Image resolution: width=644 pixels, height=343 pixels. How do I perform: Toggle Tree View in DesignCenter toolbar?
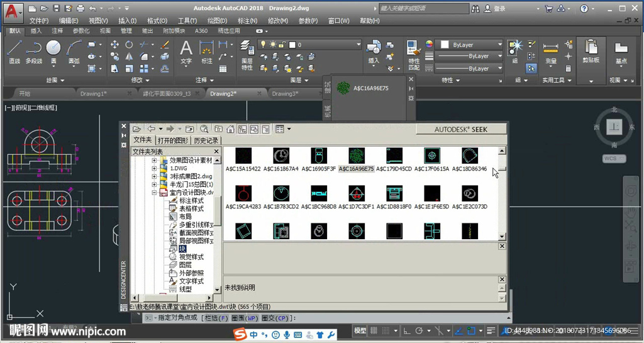(242, 129)
